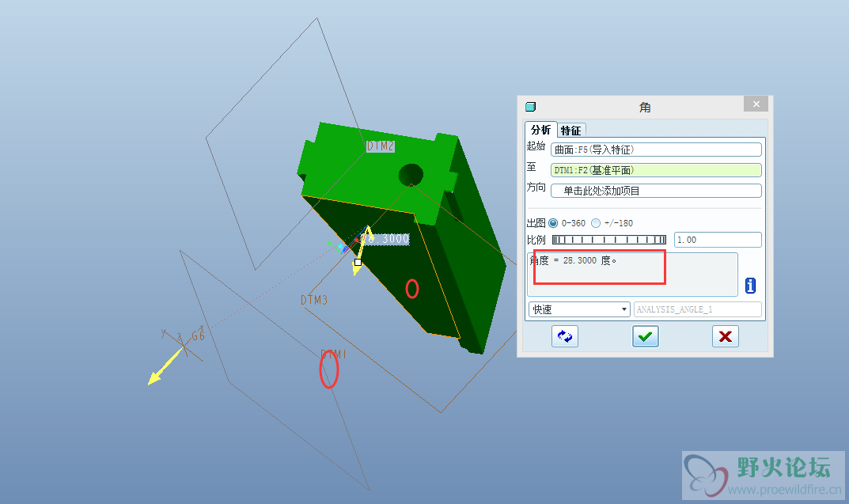The image size is (849, 504).
Task: Switch to the 特征 tab
Action: coord(571,131)
